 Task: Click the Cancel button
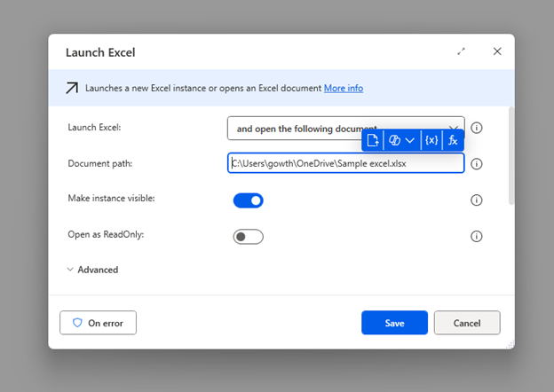coord(467,323)
